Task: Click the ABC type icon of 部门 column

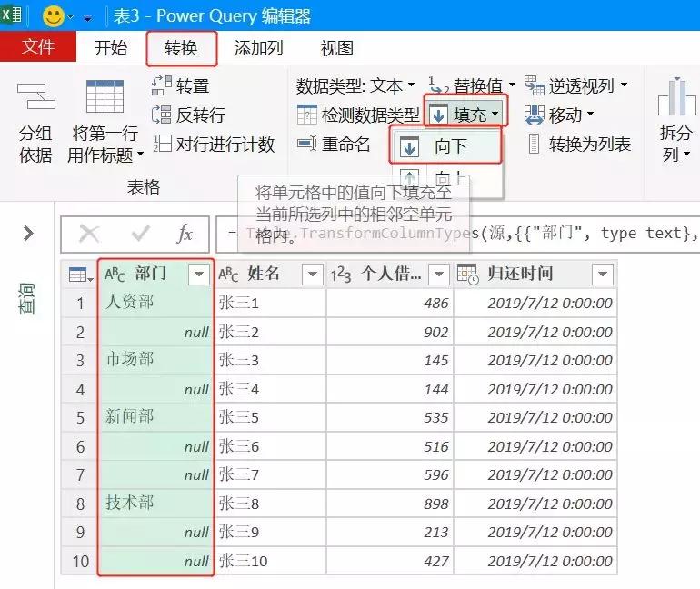Action: click(x=115, y=275)
